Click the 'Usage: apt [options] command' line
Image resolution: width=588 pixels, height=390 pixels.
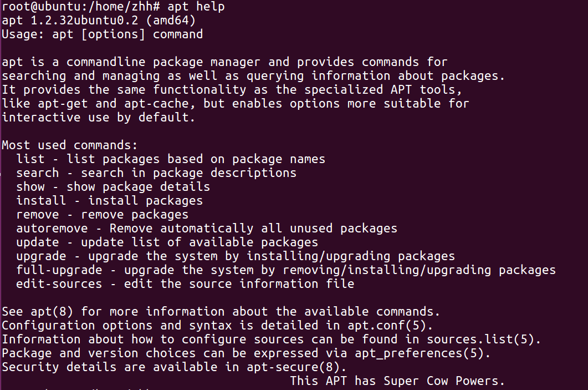click(102, 34)
